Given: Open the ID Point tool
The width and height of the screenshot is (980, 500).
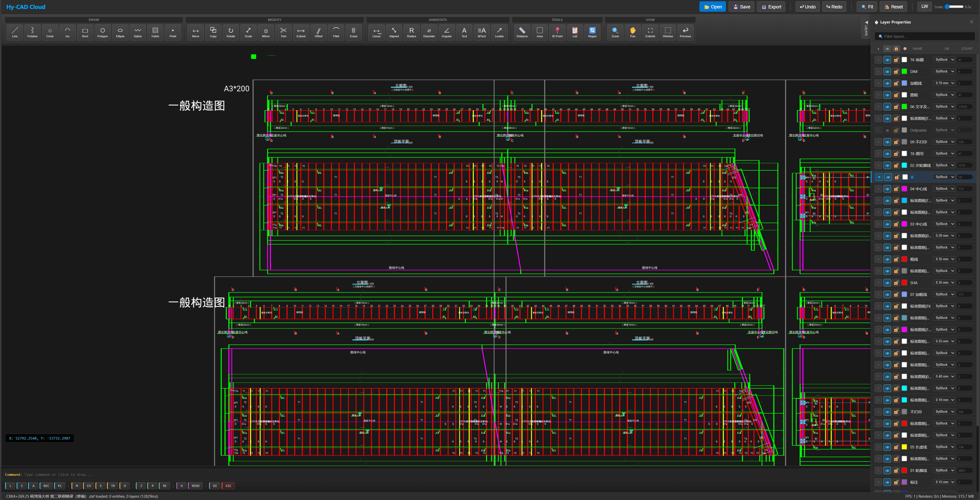Looking at the screenshot, I should 557,32.
